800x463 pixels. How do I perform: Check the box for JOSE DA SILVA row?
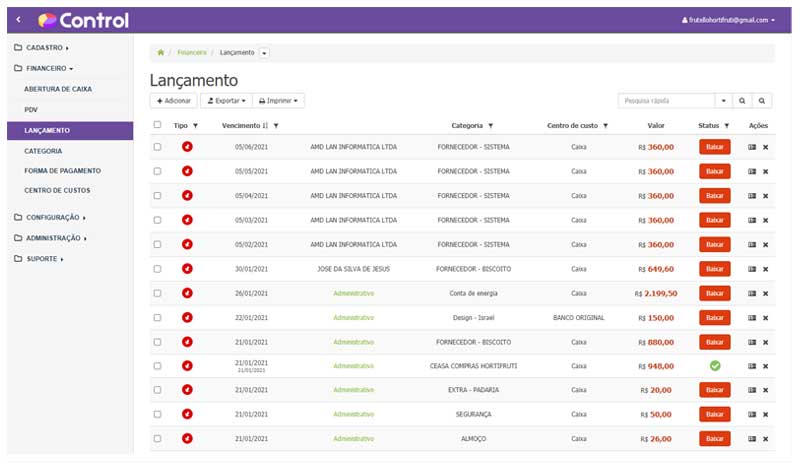tap(157, 269)
